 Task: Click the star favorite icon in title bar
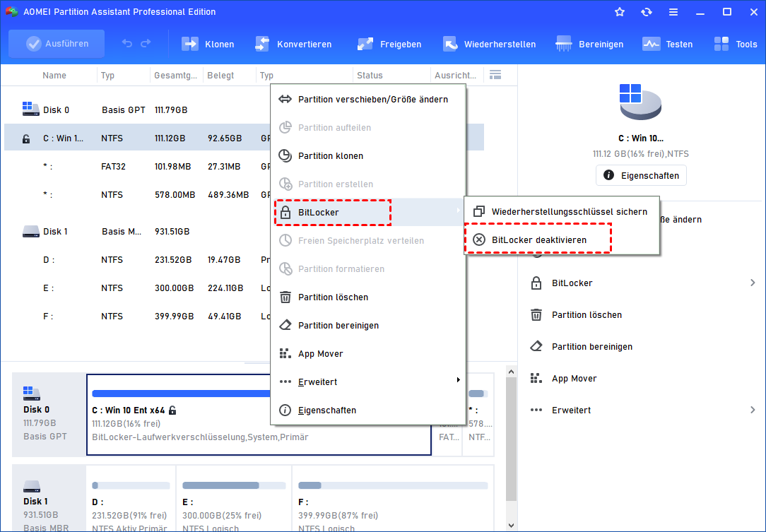[x=620, y=12]
